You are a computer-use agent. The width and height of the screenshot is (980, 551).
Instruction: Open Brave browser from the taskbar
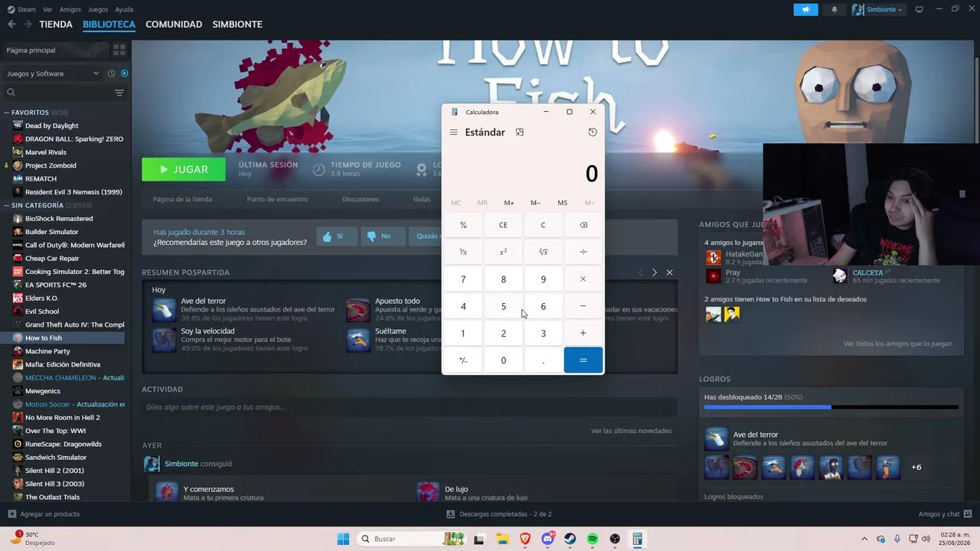tap(525, 539)
